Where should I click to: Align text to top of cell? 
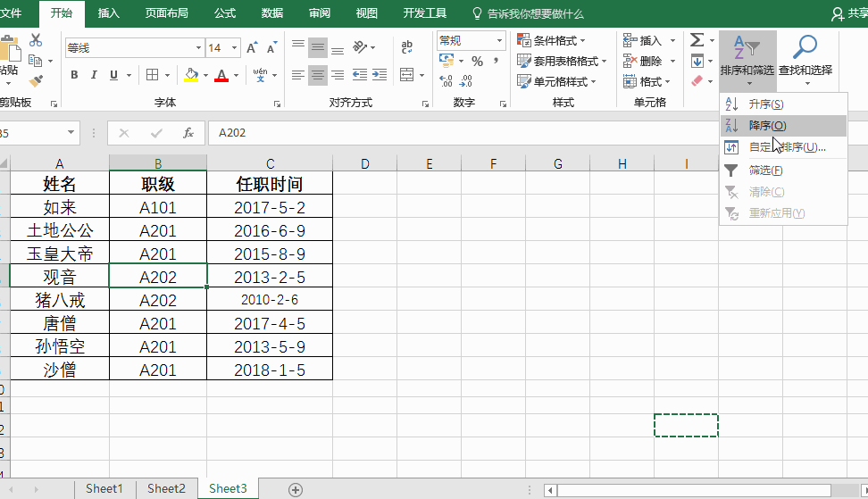(298, 46)
